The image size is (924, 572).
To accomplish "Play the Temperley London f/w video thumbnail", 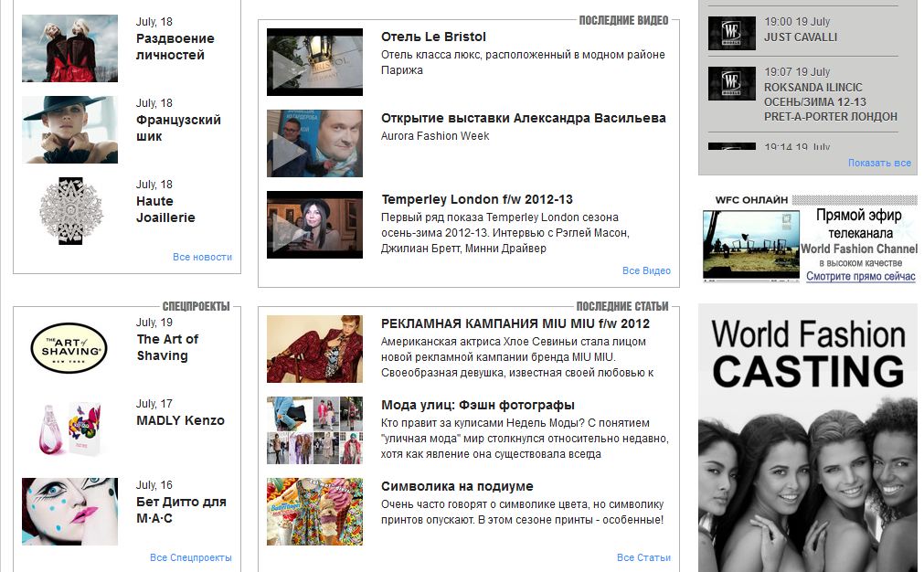I will pos(314,225).
